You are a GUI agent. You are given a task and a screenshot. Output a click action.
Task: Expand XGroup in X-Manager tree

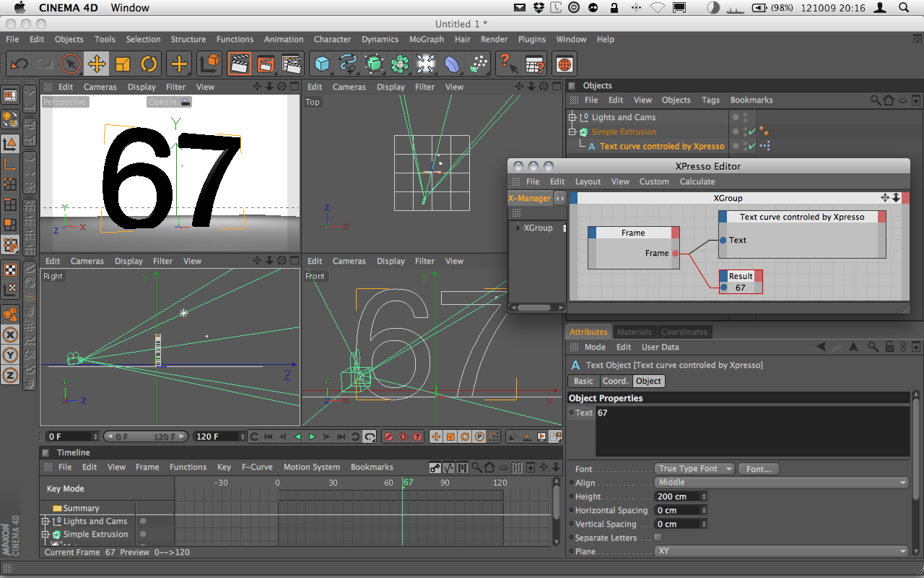519,228
